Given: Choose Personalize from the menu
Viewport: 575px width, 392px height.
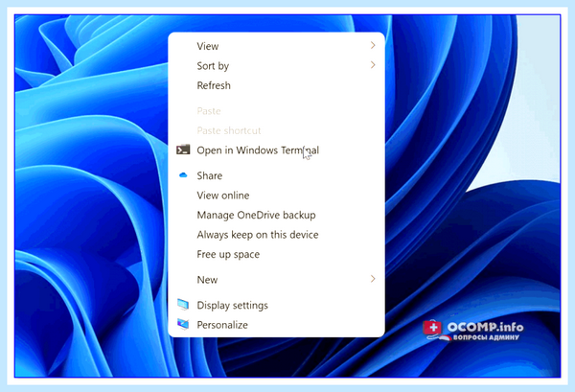Looking at the screenshot, I should (x=276, y=325).
